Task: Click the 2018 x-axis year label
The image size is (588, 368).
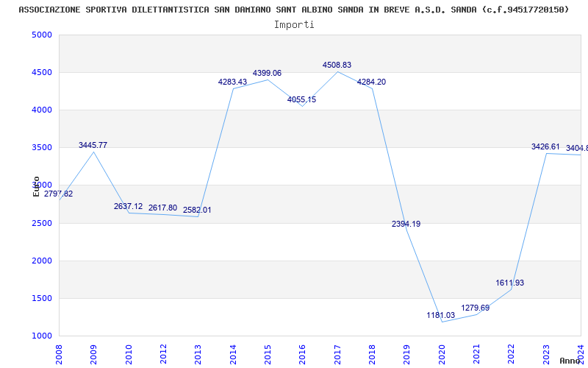Action: [372, 354]
